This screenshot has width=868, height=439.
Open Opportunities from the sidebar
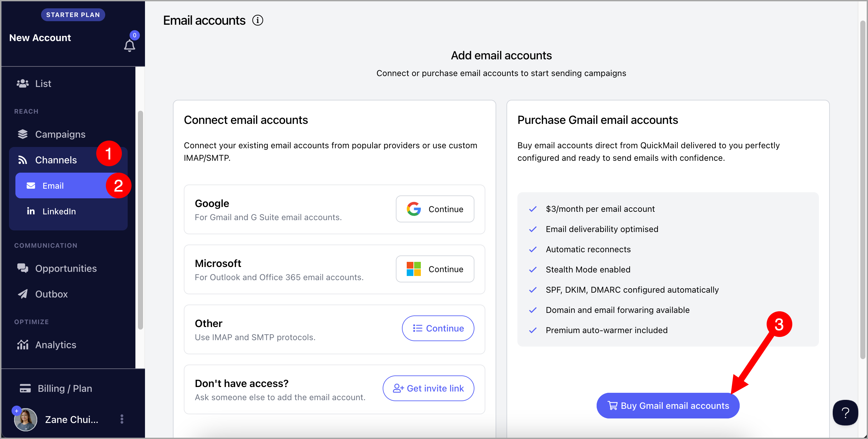(66, 268)
